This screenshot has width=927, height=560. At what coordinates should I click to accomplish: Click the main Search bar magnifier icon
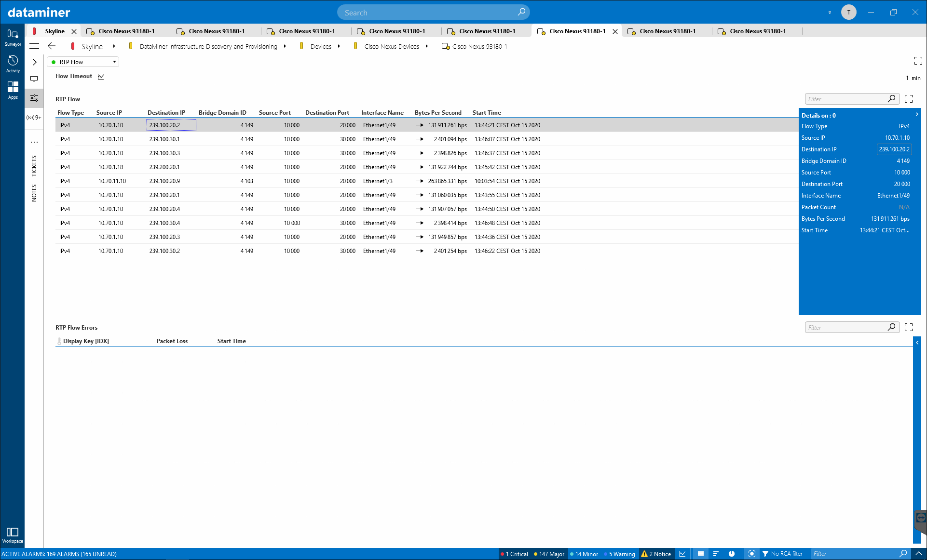pyautogui.click(x=521, y=12)
